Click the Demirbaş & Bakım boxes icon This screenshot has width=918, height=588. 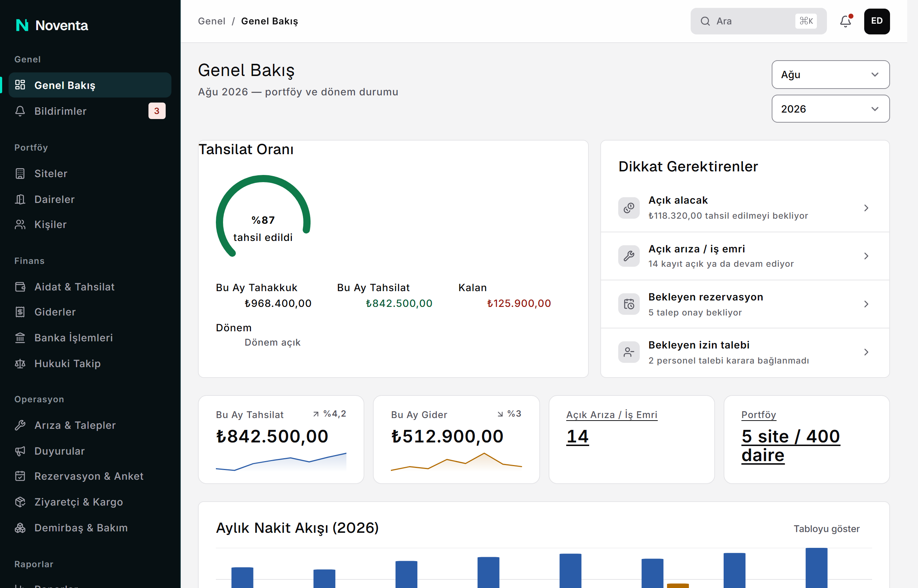pos(20,528)
